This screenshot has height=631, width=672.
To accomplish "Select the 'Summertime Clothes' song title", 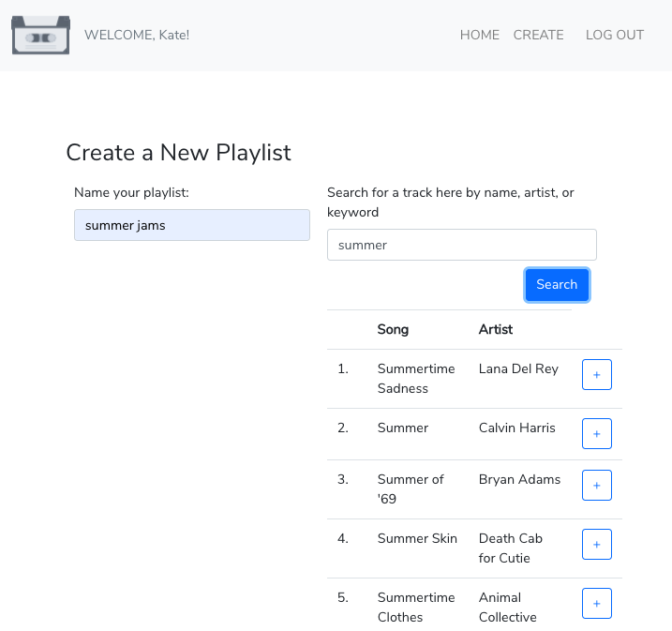I will [416, 608].
